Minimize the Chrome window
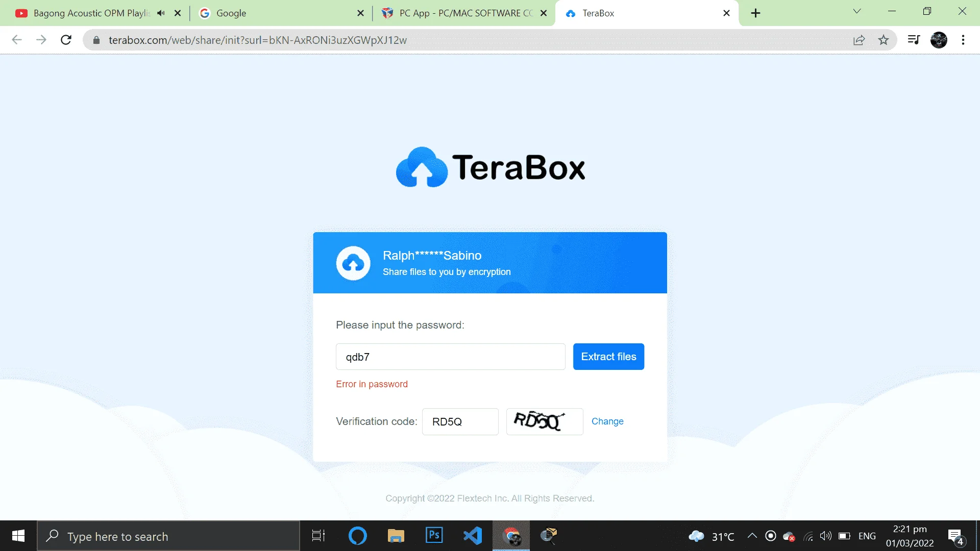Image resolution: width=980 pixels, height=551 pixels. pos(892,11)
